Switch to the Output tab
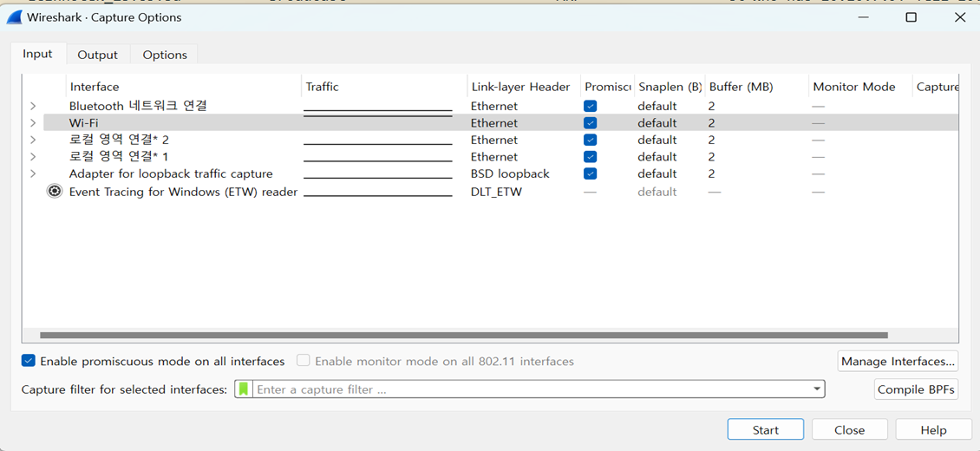The height and width of the screenshot is (451, 980). [97, 55]
